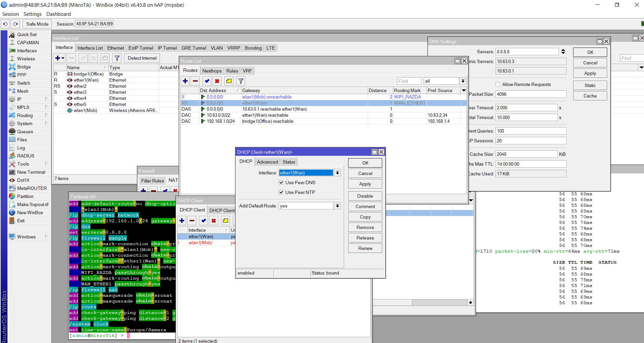644x343 pixels.
Task: Open the Add Default Route dropdown
Action: 337,206
